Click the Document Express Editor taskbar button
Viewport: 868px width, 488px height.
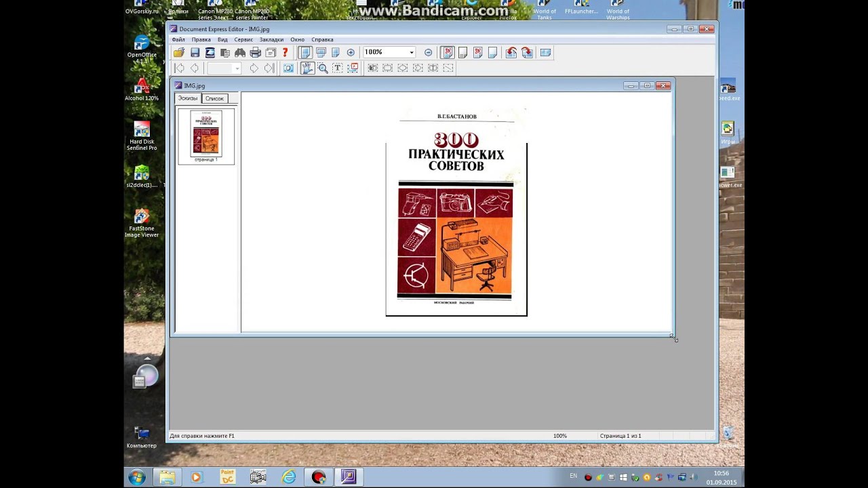(349, 477)
